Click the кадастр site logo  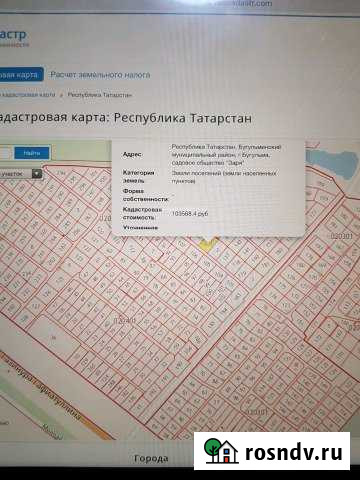point(13,37)
